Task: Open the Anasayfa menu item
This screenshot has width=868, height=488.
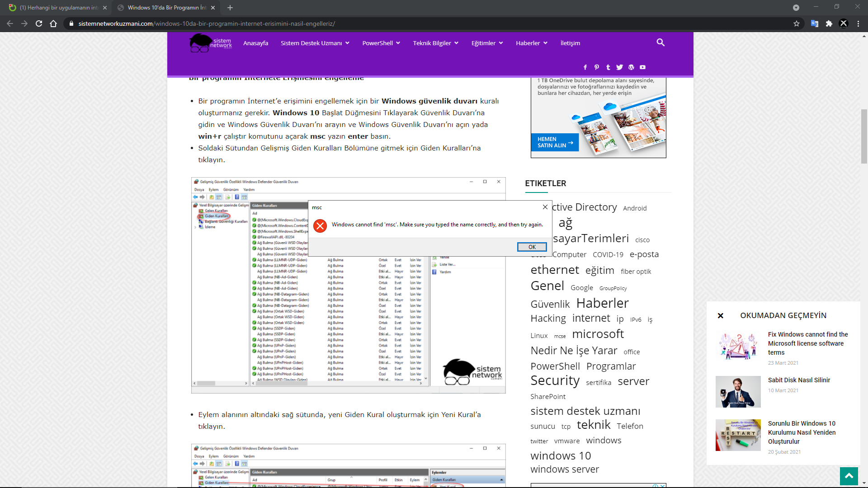Action: 255,43
